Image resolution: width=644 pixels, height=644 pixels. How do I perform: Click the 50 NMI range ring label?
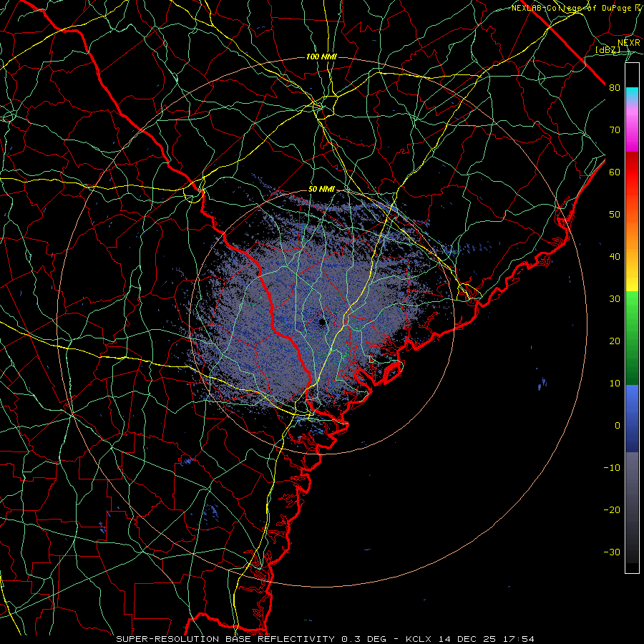click(x=321, y=190)
